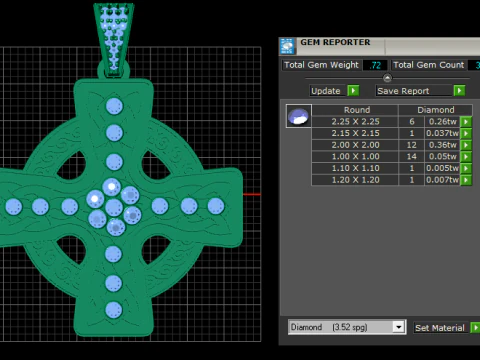480x360 pixels.
Task: Click the green arrow for 2.15 X 2.15 row
Action: tap(466, 133)
